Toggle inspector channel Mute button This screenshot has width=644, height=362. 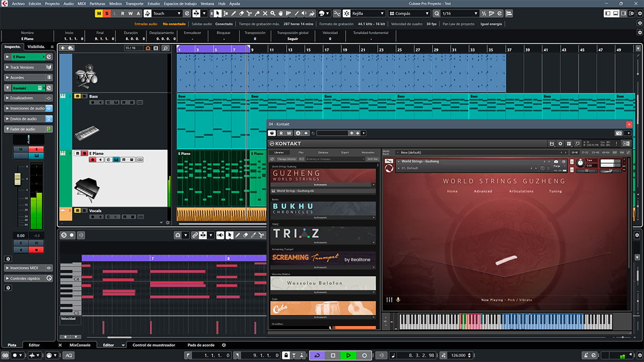[x=20, y=149]
